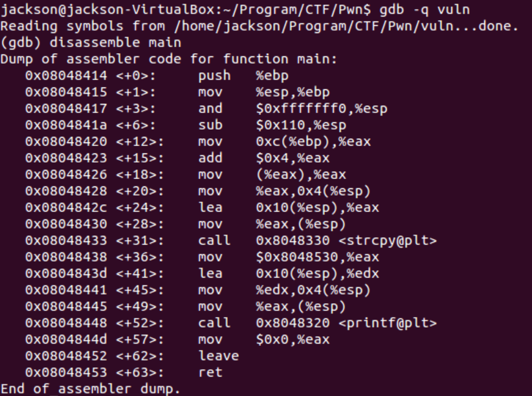Image resolution: width=532 pixels, height=396 pixels.
Task: Click the '$0x8048530,%eax' operand
Action: 318,257
